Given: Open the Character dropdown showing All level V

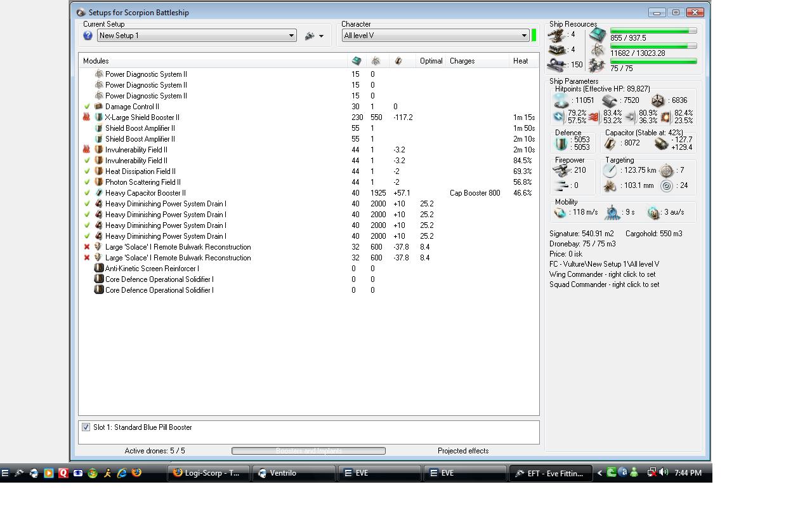Looking at the screenshot, I should tap(435, 36).
